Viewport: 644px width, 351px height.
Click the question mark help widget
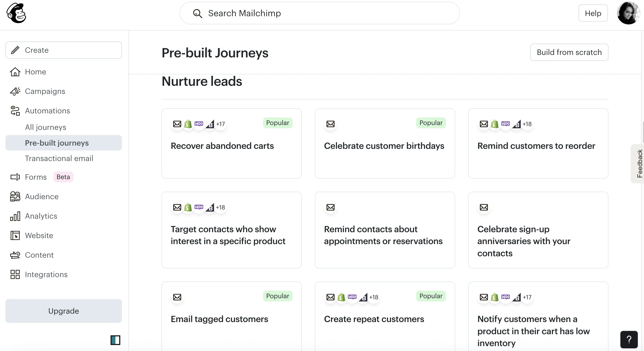tap(629, 339)
